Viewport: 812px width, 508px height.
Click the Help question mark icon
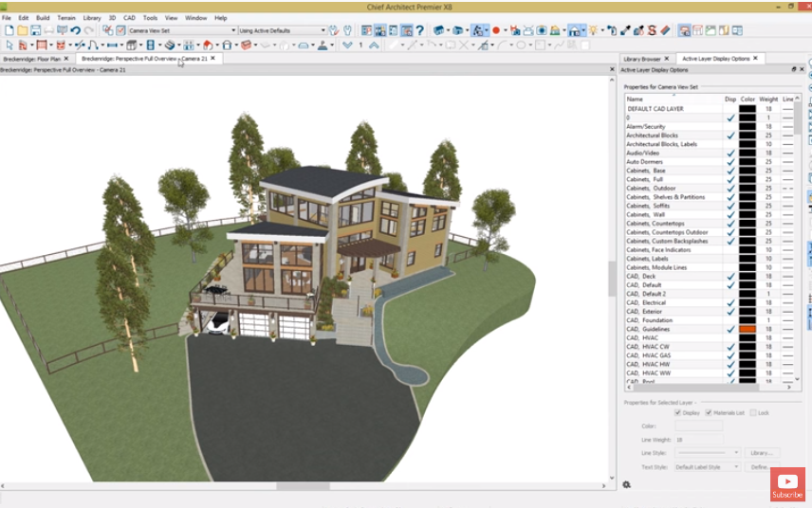[x=419, y=30]
